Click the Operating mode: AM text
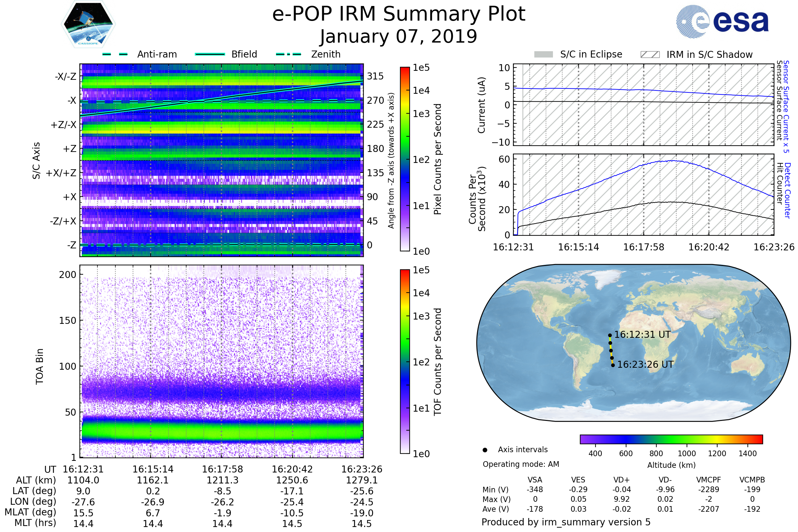This screenshot has width=798, height=532. click(520, 464)
